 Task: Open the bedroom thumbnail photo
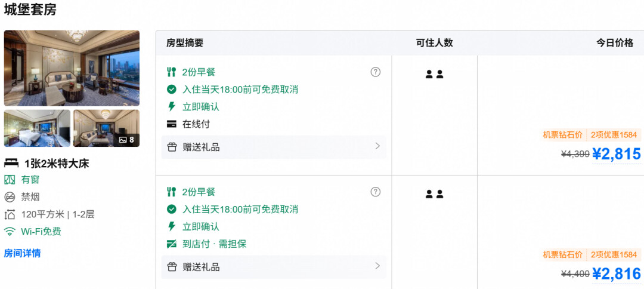38,128
